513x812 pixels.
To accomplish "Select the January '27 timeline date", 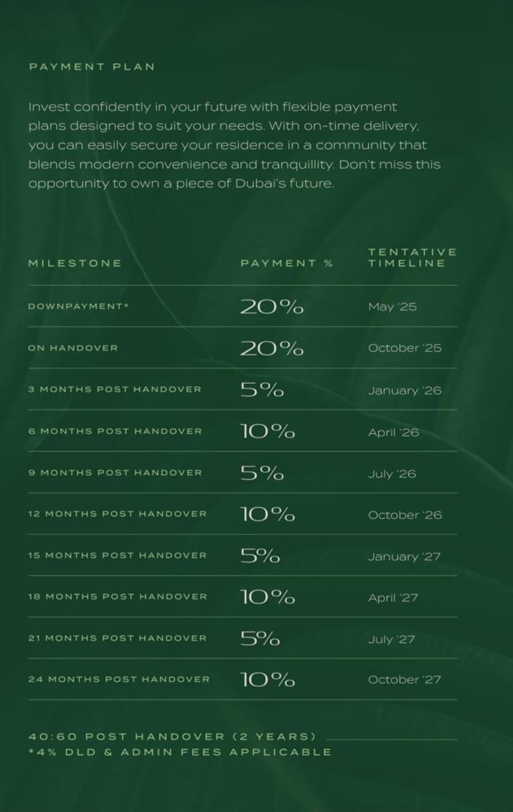I will (404, 557).
